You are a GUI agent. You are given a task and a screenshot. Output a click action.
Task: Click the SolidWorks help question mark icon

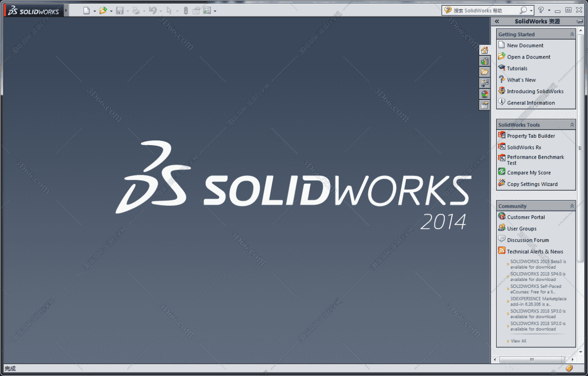[541, 10]
